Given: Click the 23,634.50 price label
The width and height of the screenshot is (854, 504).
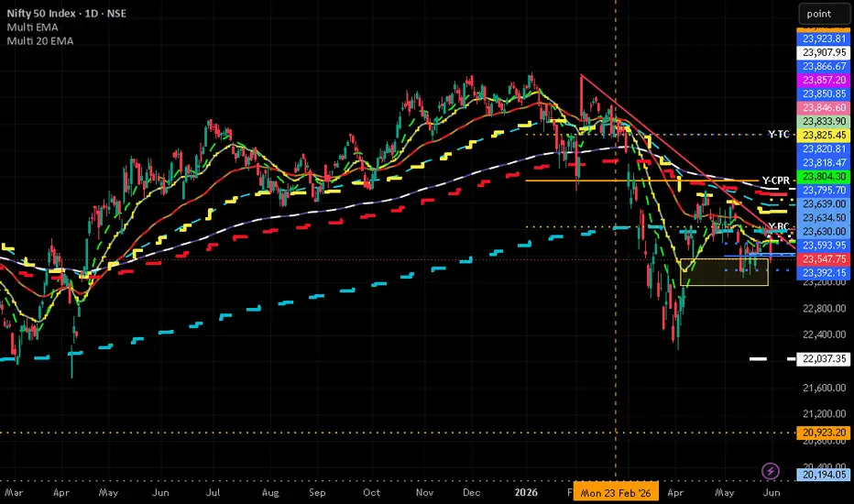Looking at the screenshot, I should coord(823,217).
